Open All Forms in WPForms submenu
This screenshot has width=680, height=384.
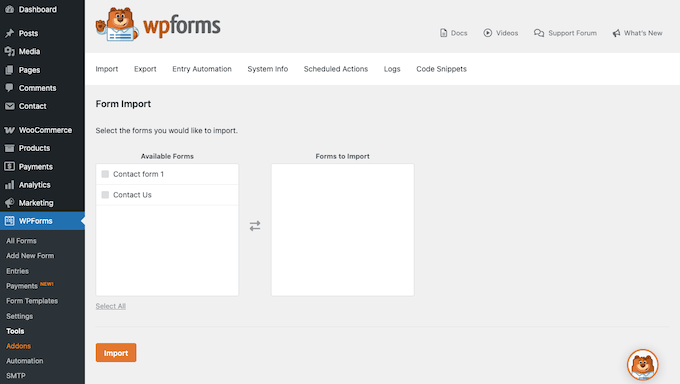21,241
